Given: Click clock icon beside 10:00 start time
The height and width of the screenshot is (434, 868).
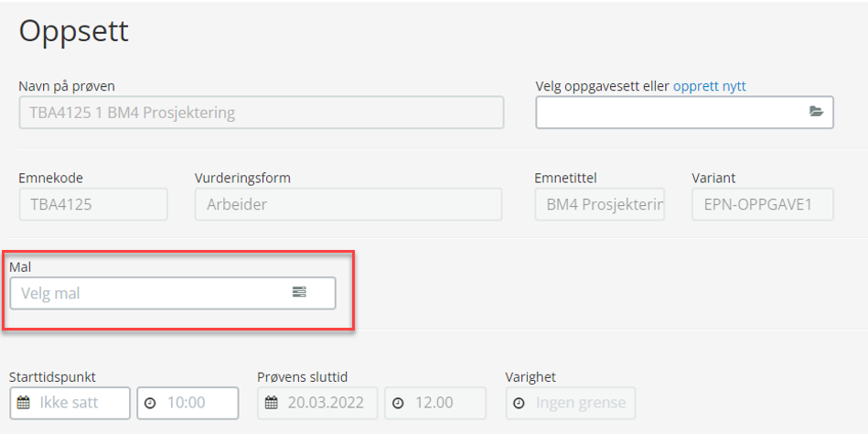Looking at the screenshot, I should (x=150, y=403).
